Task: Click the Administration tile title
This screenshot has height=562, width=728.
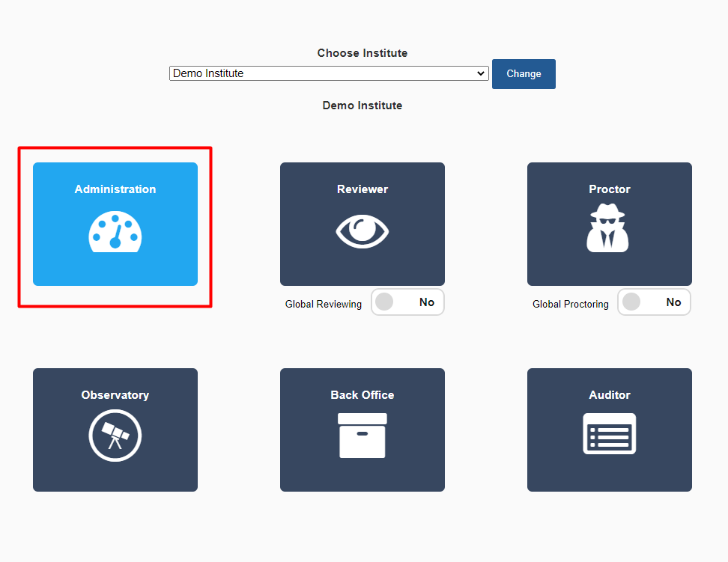Action: tap(115, 189)
